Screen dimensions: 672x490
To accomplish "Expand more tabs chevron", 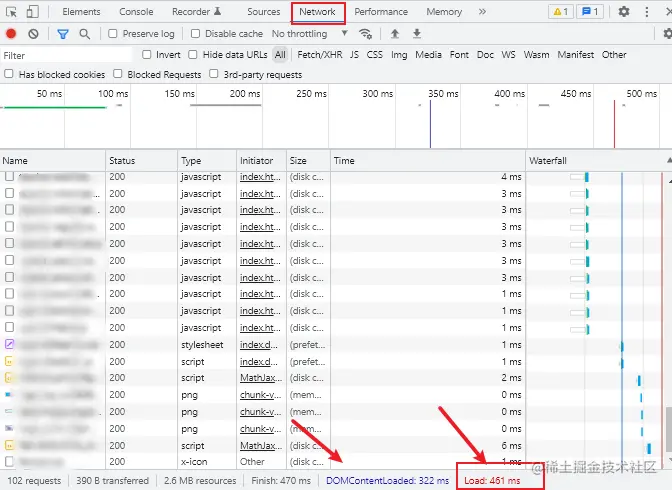I will click(x=482, y=12).
